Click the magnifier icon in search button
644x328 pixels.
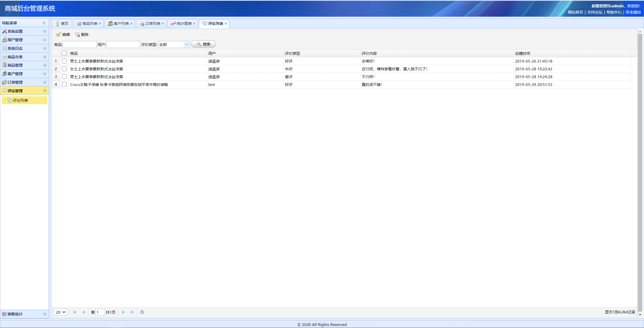(199, 44)
